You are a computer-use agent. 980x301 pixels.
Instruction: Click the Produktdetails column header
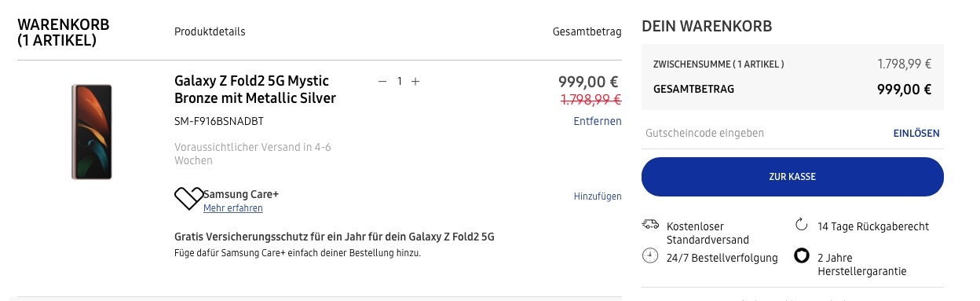tap(210, 31)
